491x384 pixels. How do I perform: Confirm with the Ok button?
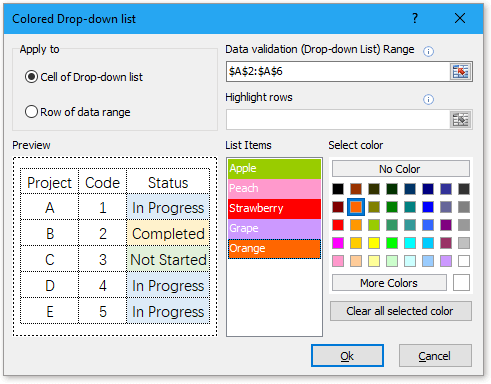pyautogui.click(x=347, y=356)
